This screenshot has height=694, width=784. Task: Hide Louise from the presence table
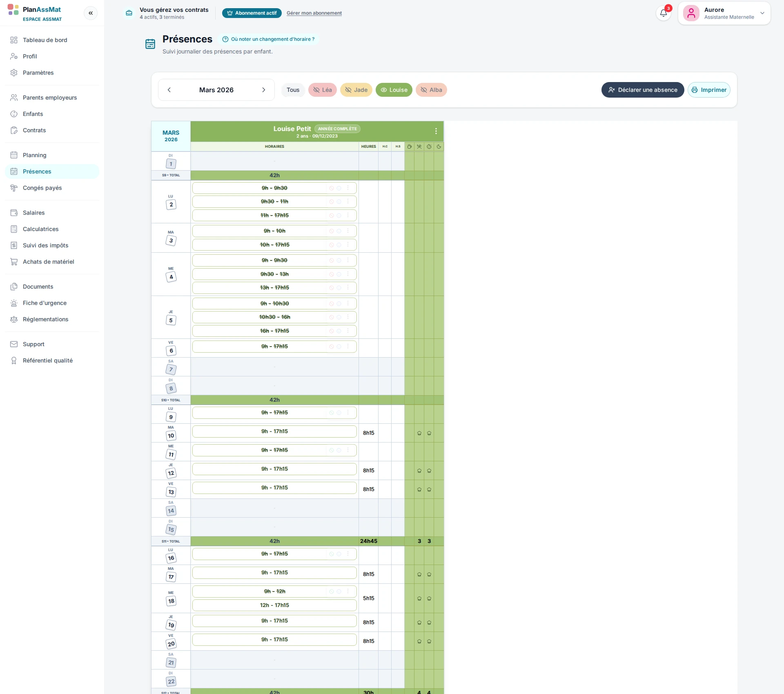(394, 90)
